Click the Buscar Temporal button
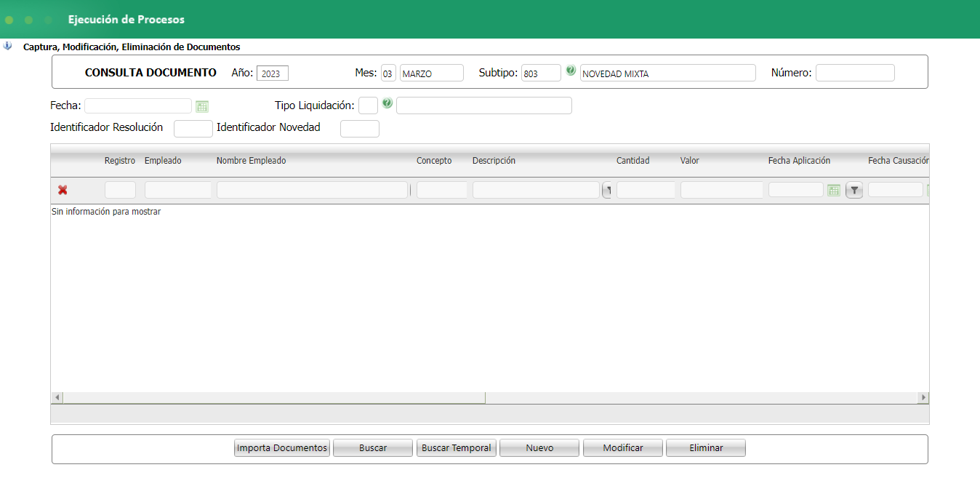This screenshot has width=980, height=478. coord(457,447)
